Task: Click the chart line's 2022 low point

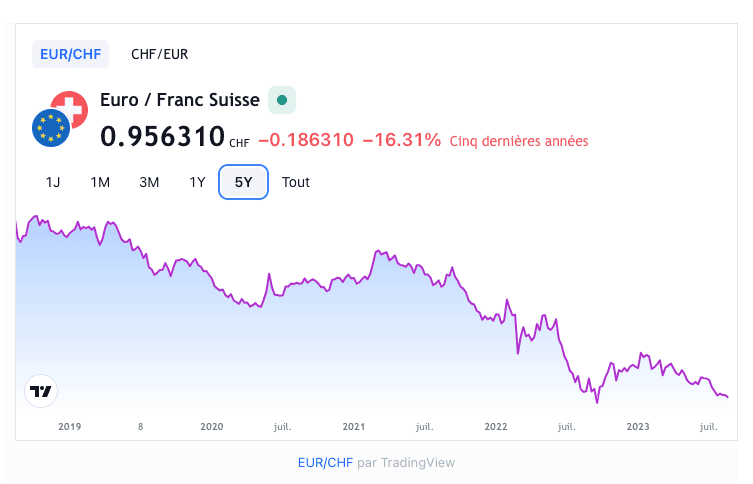Action: point(597,402)
